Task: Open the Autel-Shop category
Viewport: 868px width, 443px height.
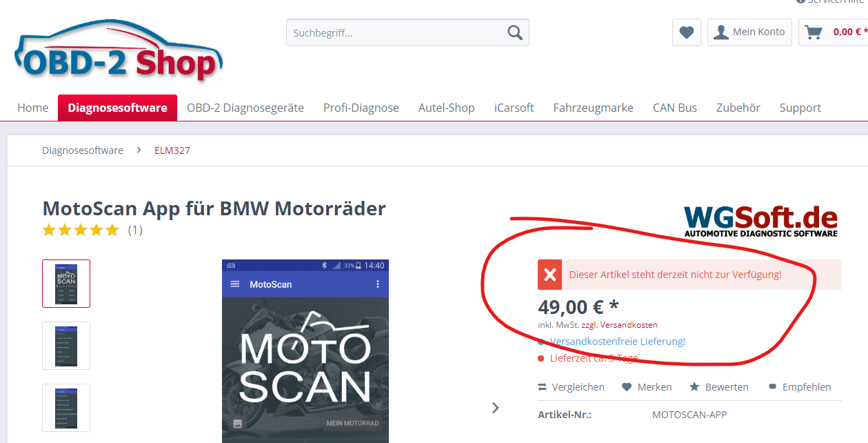Action: point(447,108)
